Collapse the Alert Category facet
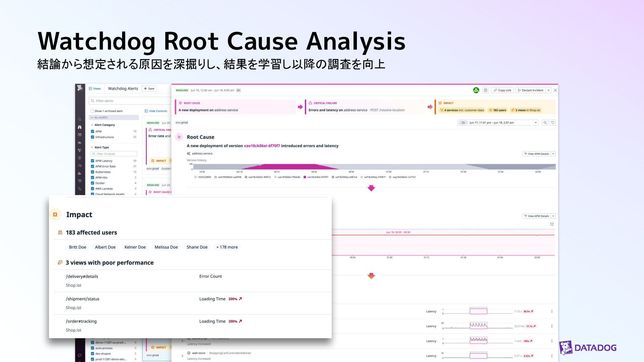644x362 pixels. (x=92, y=125)
